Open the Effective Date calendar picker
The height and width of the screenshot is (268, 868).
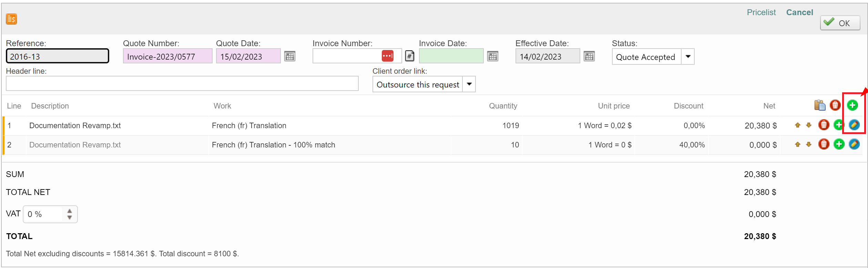tap(589, 56)
